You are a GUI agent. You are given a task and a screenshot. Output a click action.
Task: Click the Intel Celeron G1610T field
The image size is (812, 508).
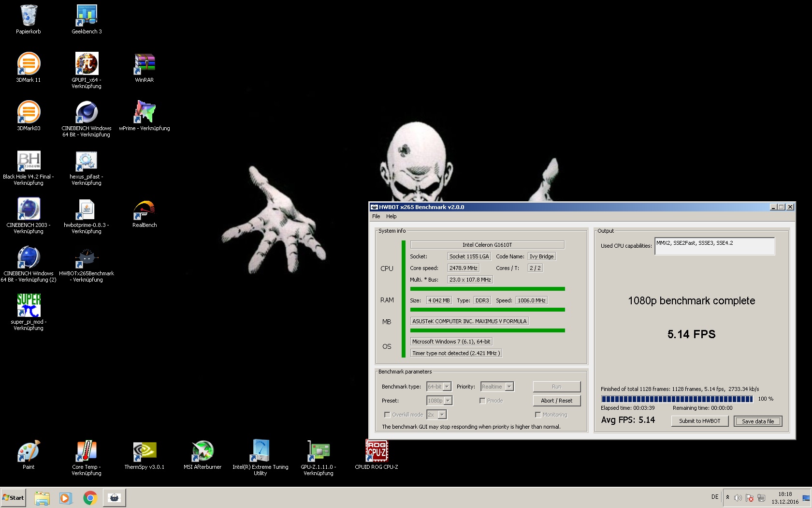coord(487,245)
